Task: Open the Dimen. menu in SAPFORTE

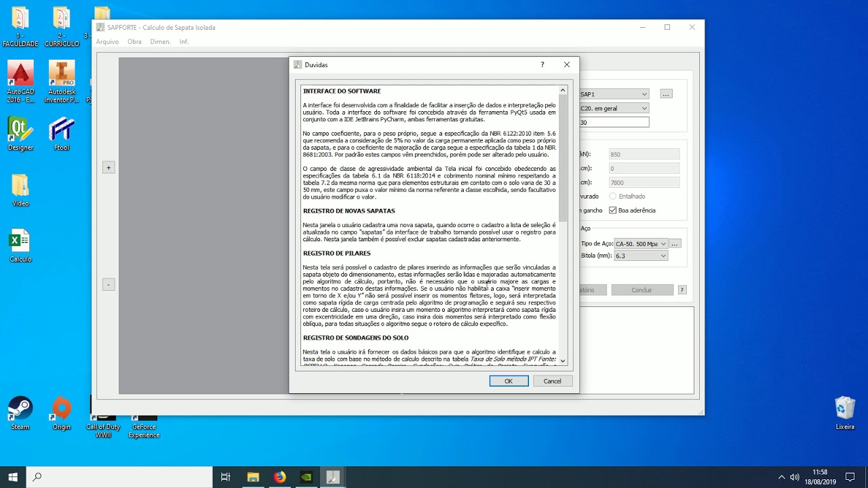Action: [x=161, y=42]
